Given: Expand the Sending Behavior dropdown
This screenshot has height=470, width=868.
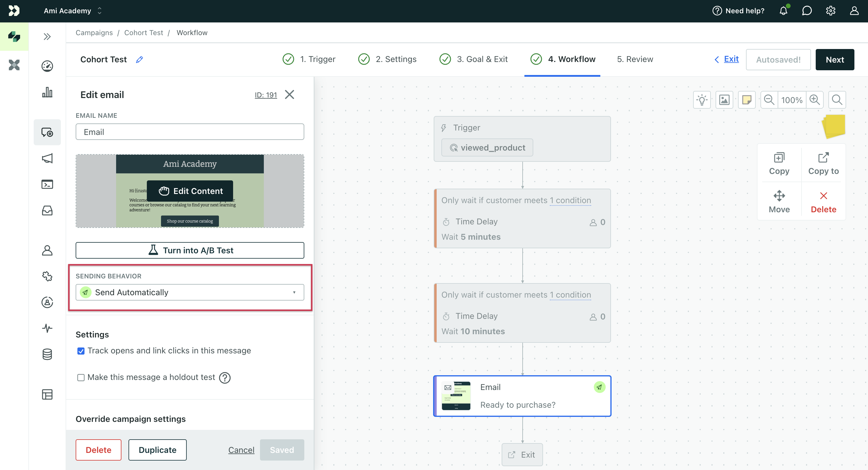Looking at the screenshot, I should point(294,292).
